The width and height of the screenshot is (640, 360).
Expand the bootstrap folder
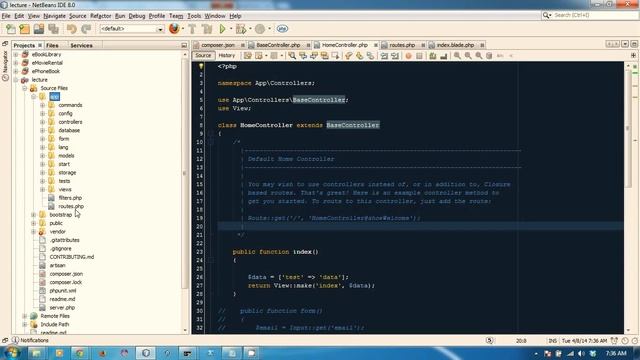pos(33,215)
